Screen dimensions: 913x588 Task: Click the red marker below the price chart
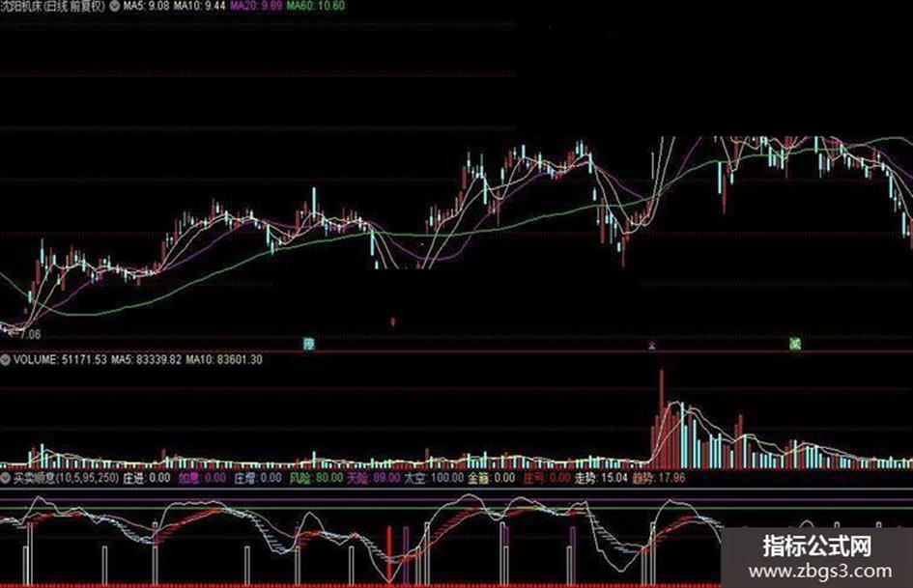coord(392,322)
